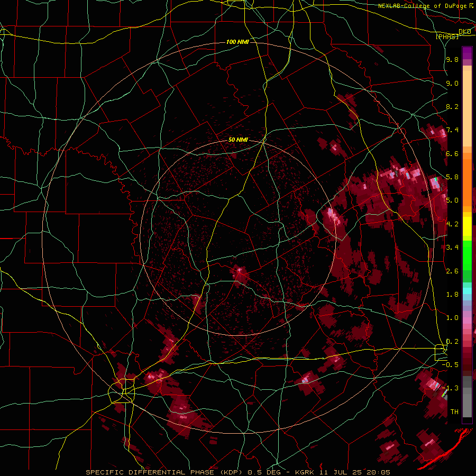Click the 5.0 scale value
This screenshot has height=476, width=476.
coord(452,200)
